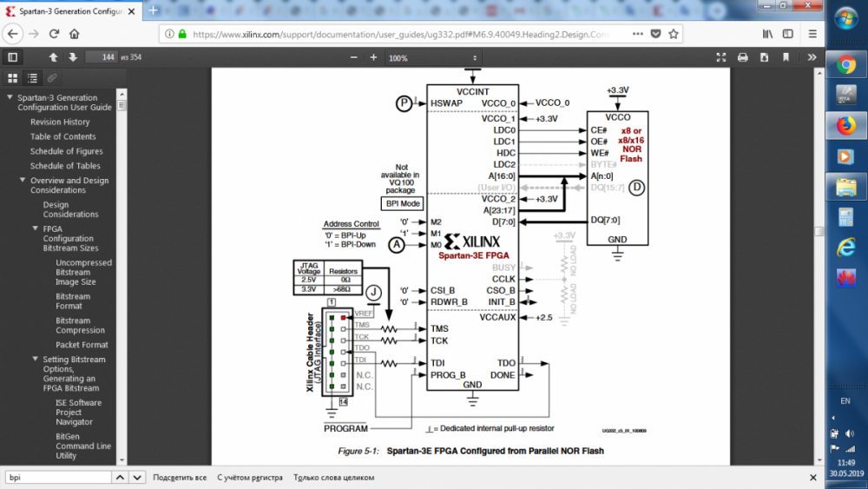Open the PDF tools double-arrow menu
The image size is (868, 489).
tap(812, 57)
